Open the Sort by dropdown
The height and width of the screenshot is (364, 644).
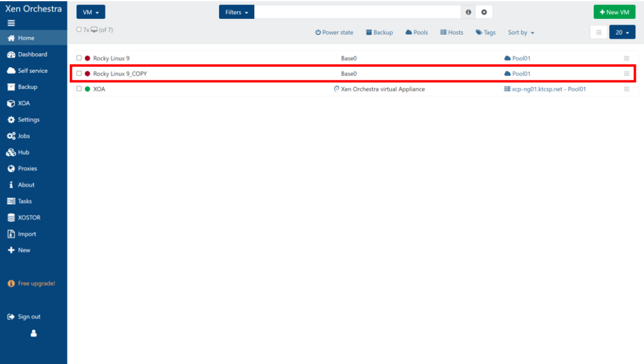click(521, 33)
